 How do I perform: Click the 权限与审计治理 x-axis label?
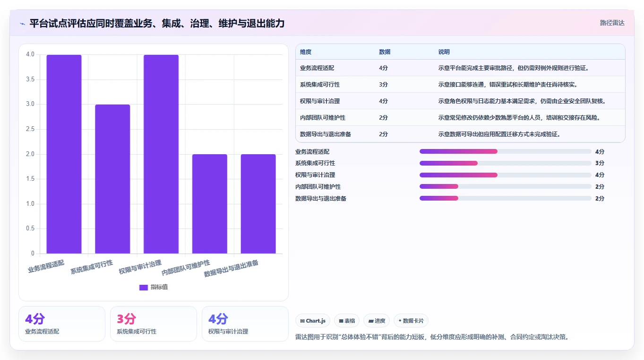(140, 267)
